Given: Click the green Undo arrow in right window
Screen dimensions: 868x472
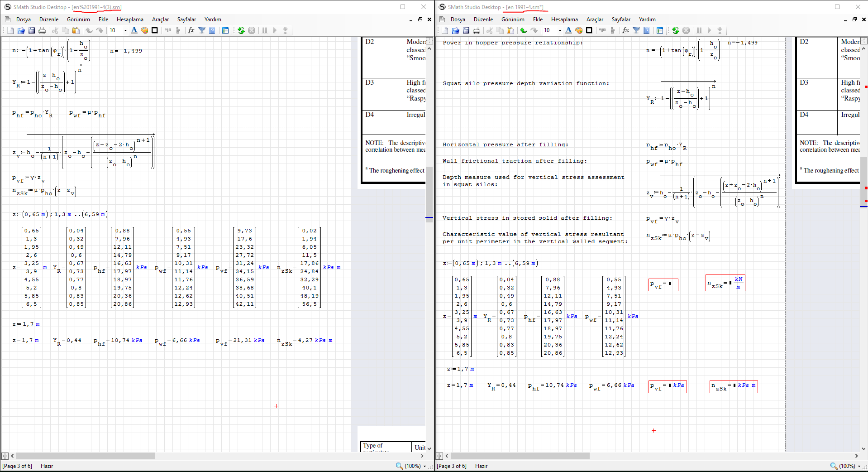Looking at the screenshot, I should pyautogui.click(x=524, y=30).
